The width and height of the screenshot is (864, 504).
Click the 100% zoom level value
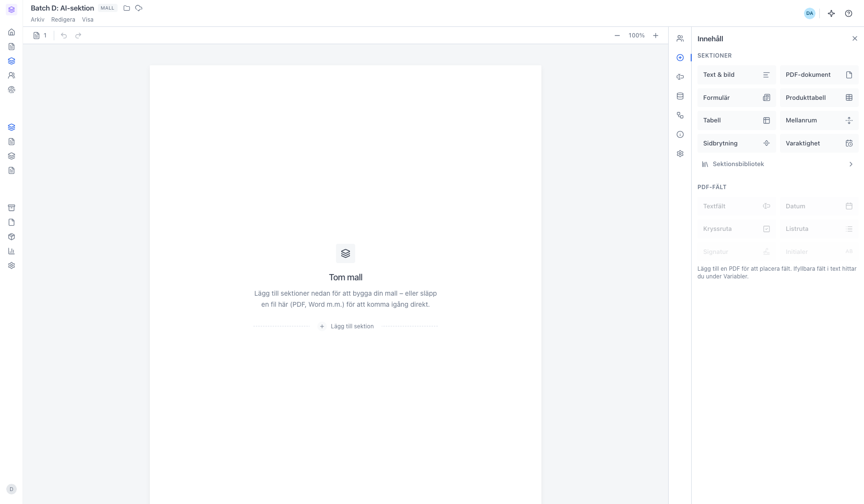pos(636,36)
